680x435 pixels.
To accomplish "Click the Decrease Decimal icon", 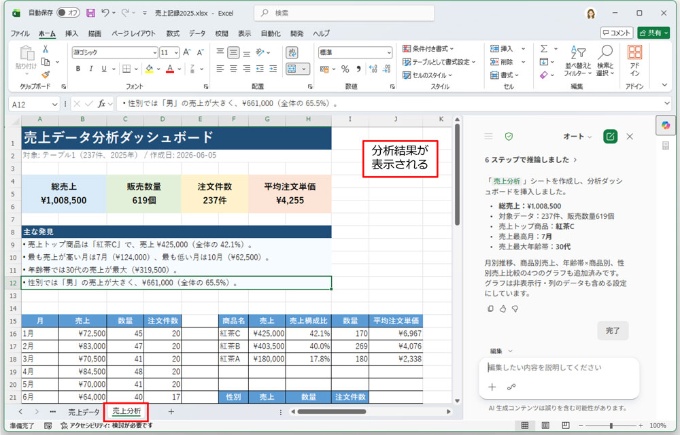I will point(387,69).
